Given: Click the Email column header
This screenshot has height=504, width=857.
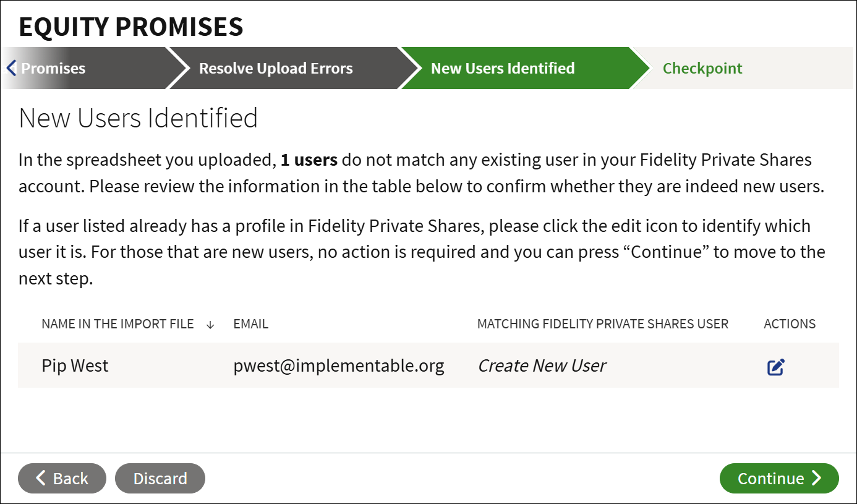Looking at the screenshot, I should pyautogui.click(x=250, y=324).
